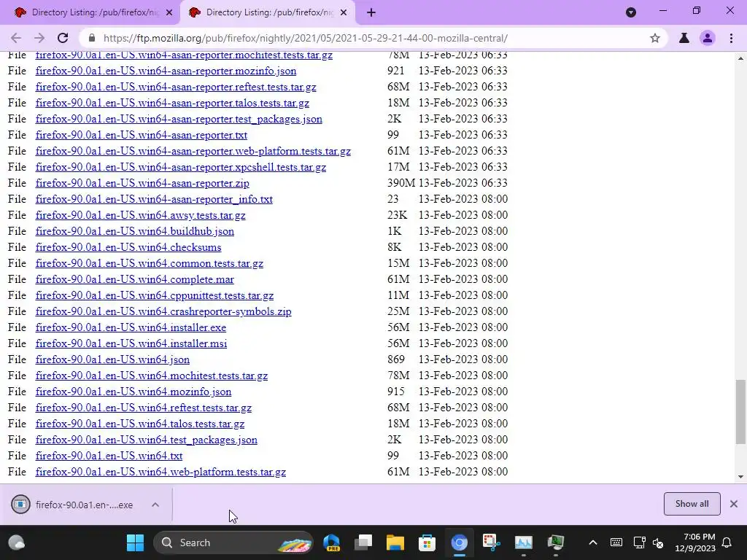Download win64.common.tests.tar.gz link
This screenshot has height=560, width=747.
(x=149, y=263)
